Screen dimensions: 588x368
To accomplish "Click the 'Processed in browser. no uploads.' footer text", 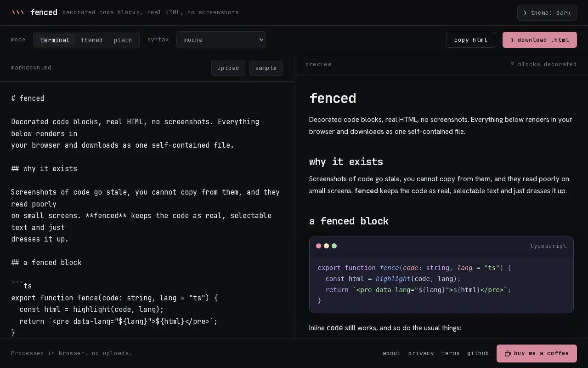I will point(72,353).
